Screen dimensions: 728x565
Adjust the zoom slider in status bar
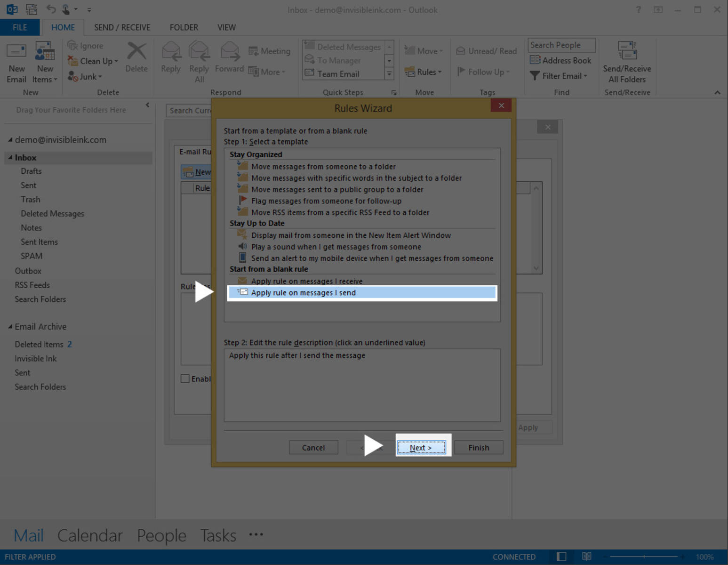coord(644,557)
